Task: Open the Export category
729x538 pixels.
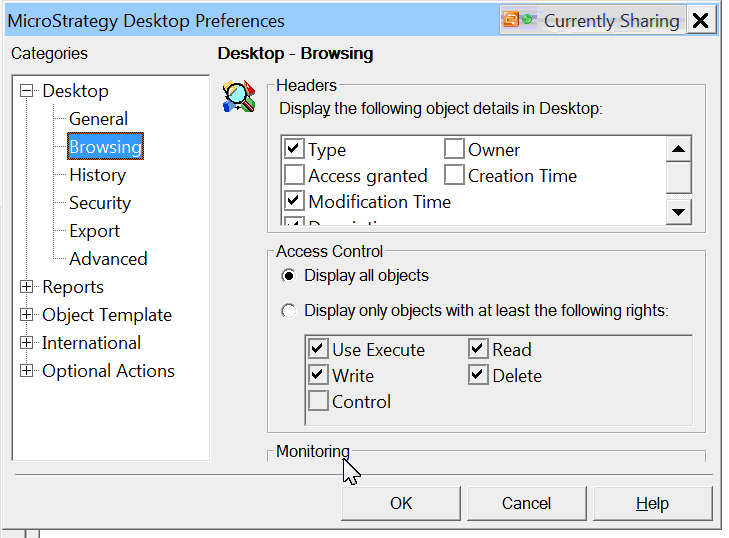Action: coord(94,231)
